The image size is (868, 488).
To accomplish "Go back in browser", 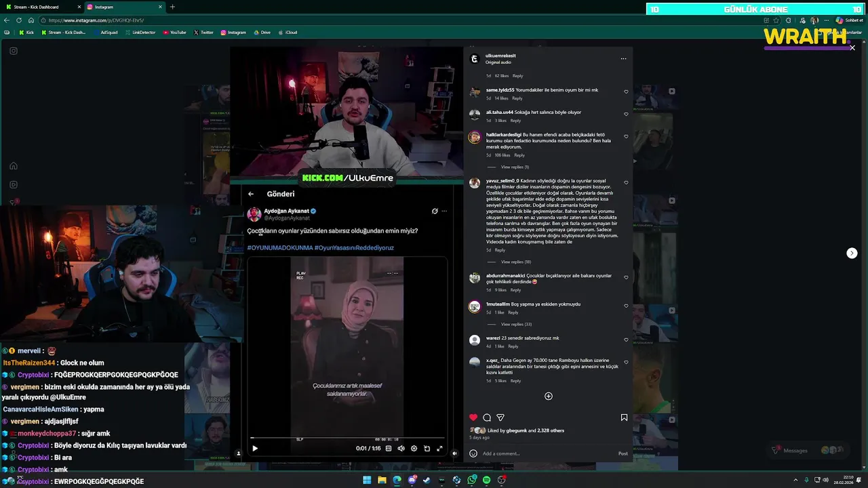I will click(x=7, y=20).
